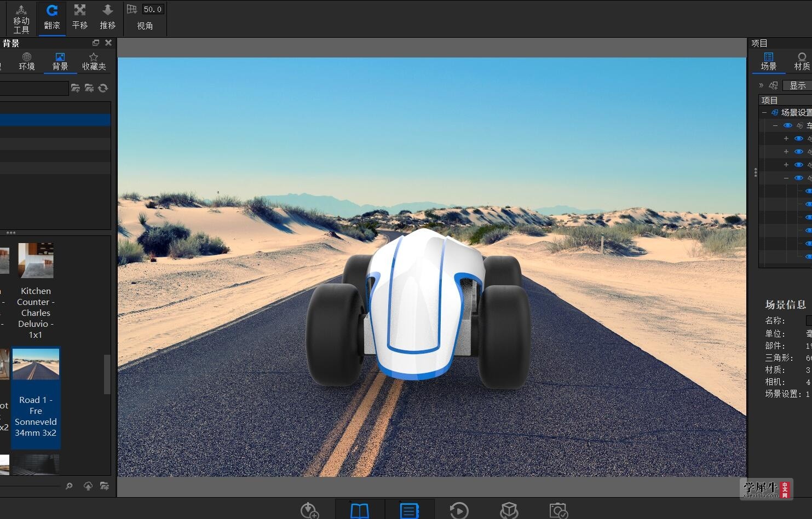
Task: Edit the 50.0 field-of-view value
Action: (153, 9)
